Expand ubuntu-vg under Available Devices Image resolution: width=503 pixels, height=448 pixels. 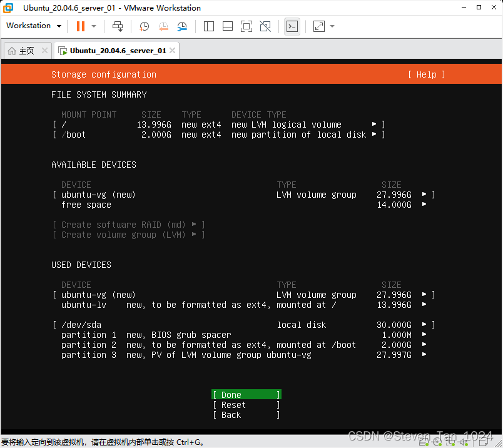coord(244,195)
